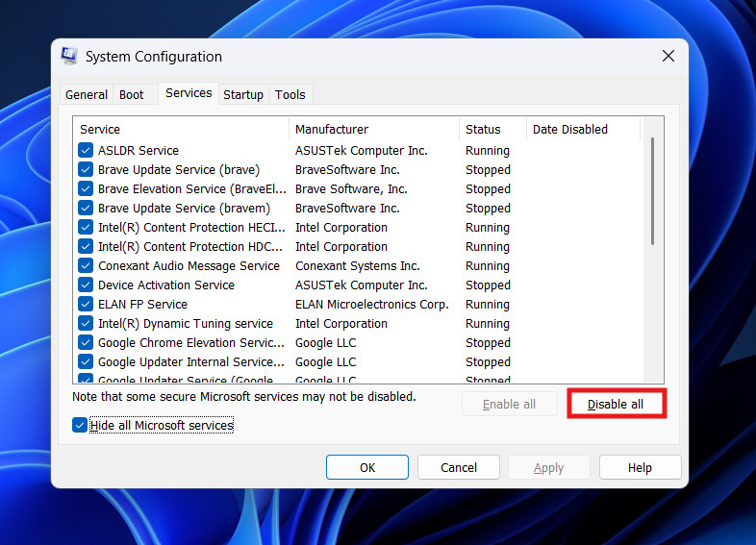Uncheck Brave Update Service (bravem) checkbox
Screen dimensions: 756x545
[x=86, y=209]
